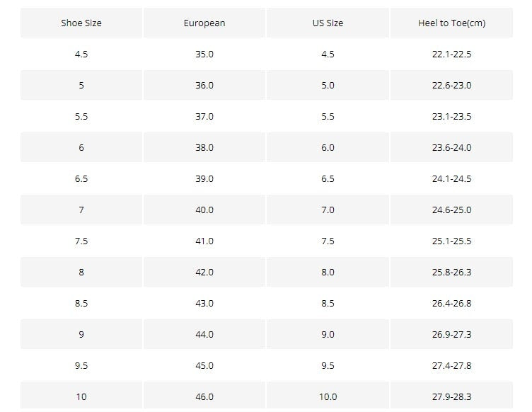Select European size 39.0 cell
Image resolution: width=532 pixels, height=412 pixels.
(204, 179)
